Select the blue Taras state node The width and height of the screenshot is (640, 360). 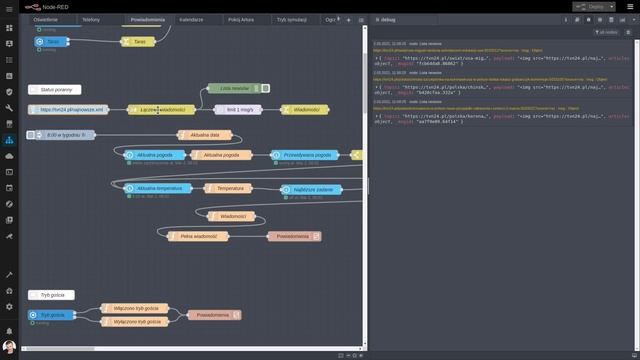[51, 42]
